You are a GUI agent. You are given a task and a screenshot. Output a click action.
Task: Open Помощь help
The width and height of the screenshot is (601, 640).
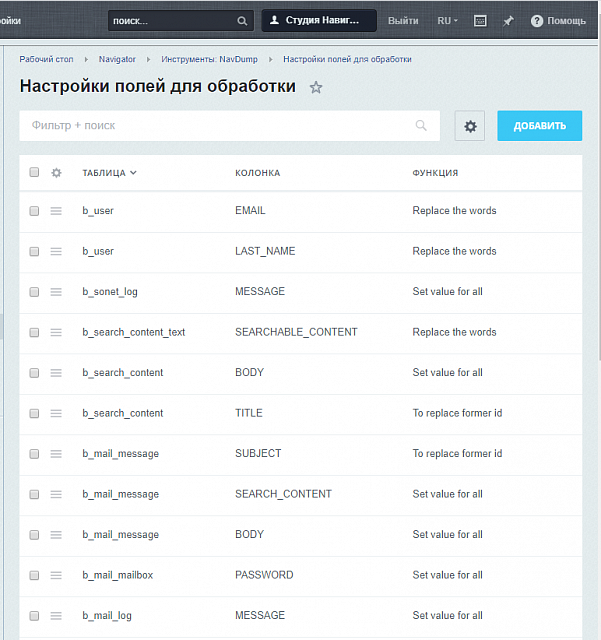[x=558, y=21]
